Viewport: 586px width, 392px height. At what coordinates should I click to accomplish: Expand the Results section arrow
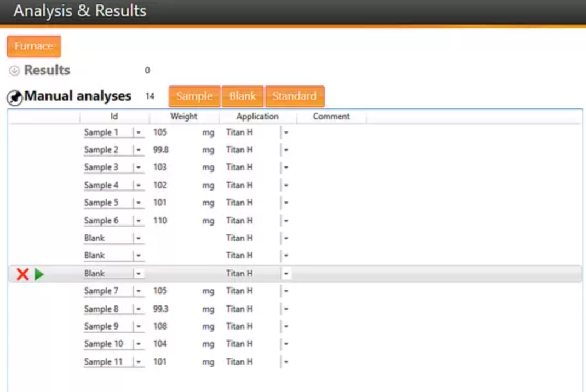click(x=15, y=71)
